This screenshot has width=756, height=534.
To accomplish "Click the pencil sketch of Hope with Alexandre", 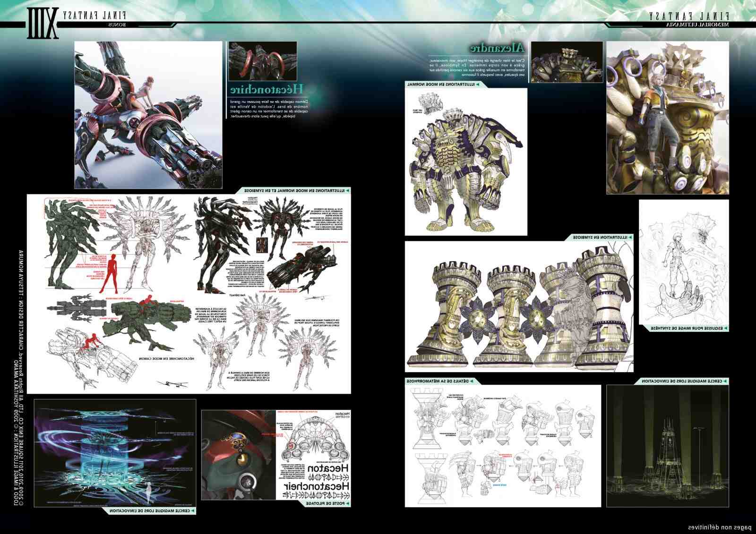I will pos(684,262).
